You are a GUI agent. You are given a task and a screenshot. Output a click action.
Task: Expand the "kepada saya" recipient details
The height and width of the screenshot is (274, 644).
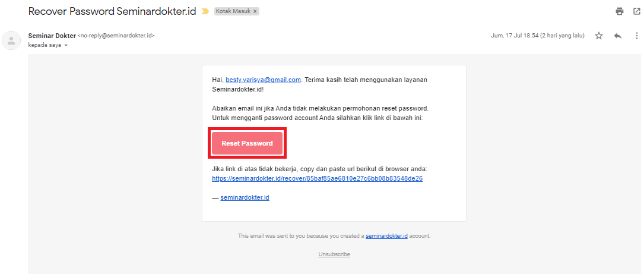66,45
